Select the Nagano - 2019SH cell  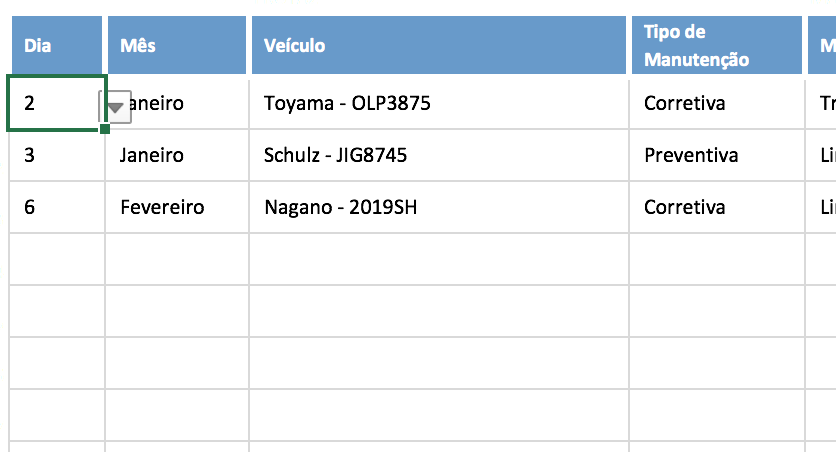tap(438, 207)
